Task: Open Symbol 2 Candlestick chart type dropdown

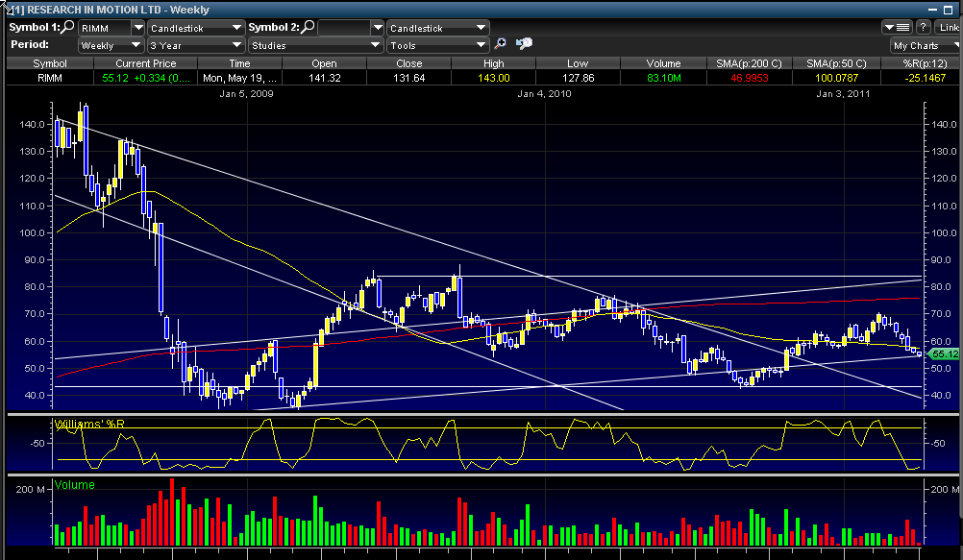Action: tap(437, 28)
